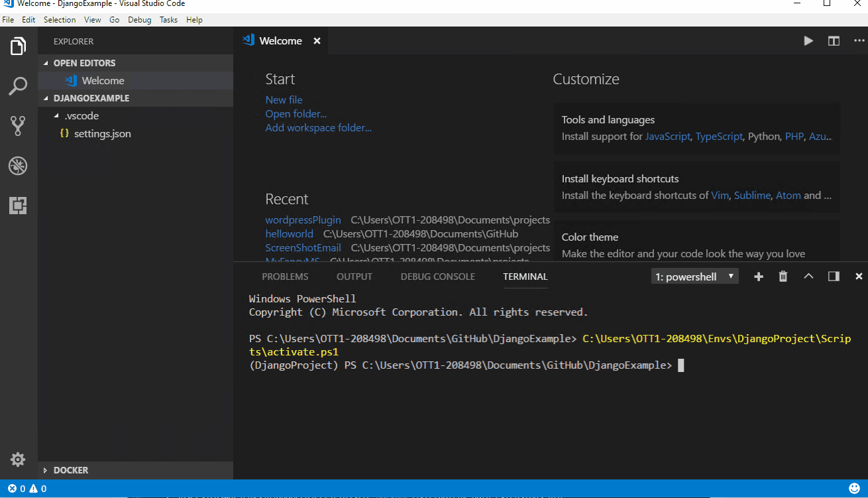Click the VS Code icon in title bar

(8, 4)
